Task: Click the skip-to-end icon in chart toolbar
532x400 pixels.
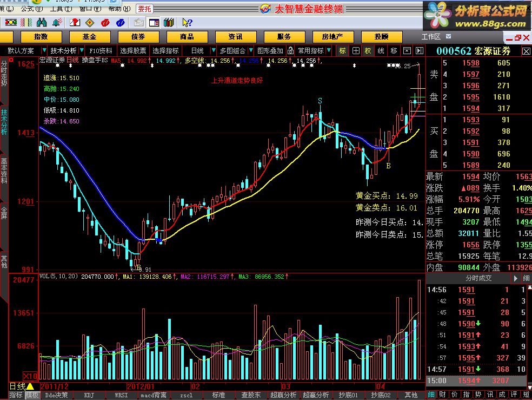Action: (x=420, y=50)
